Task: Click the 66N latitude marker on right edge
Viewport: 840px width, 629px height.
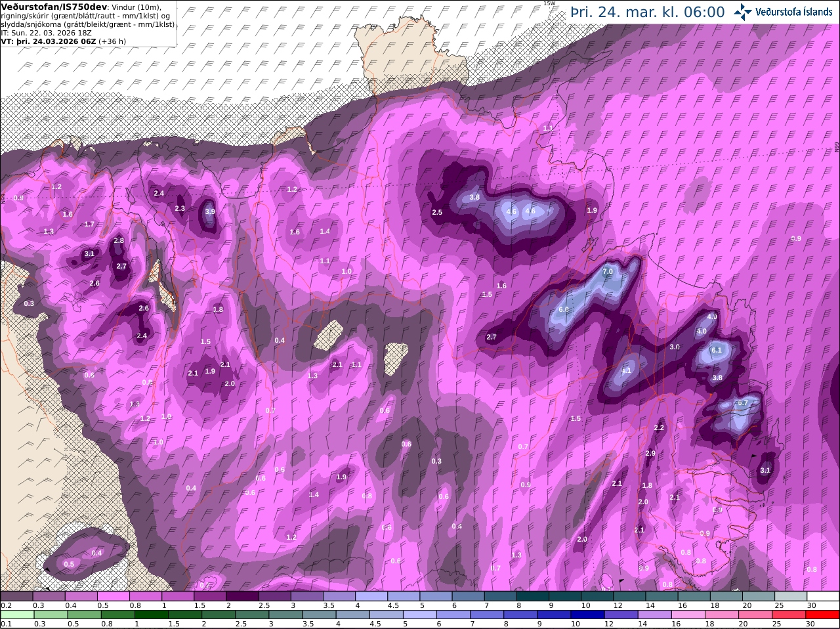Action: tap(837, 146)
